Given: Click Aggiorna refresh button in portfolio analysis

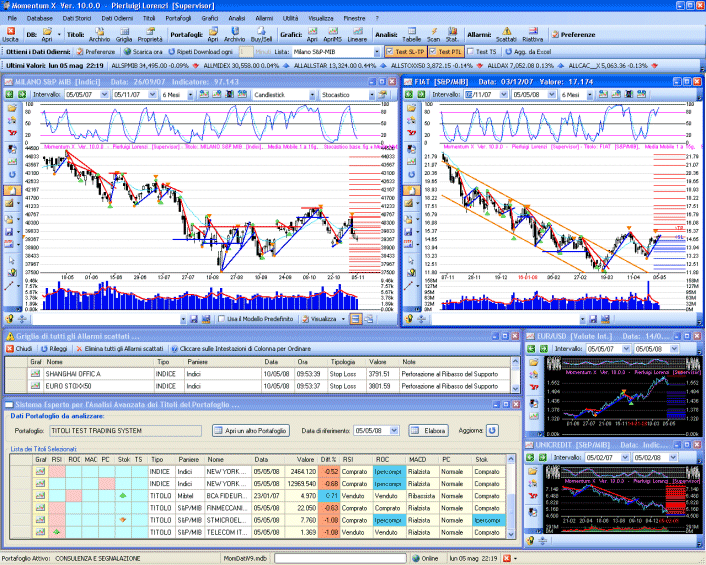Looking at the screenshot, I should 492,430.
